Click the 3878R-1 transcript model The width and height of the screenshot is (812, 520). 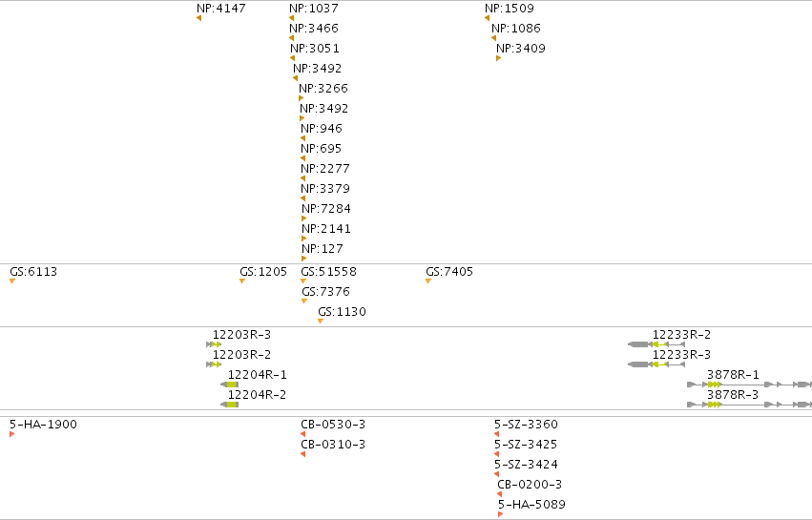click(x=749, y=385)
